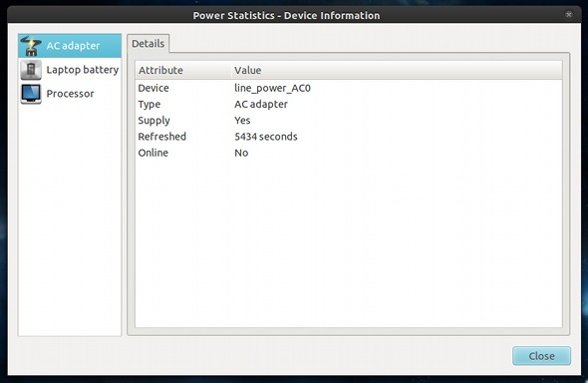Select the Refreshed row

coord(349,137)
